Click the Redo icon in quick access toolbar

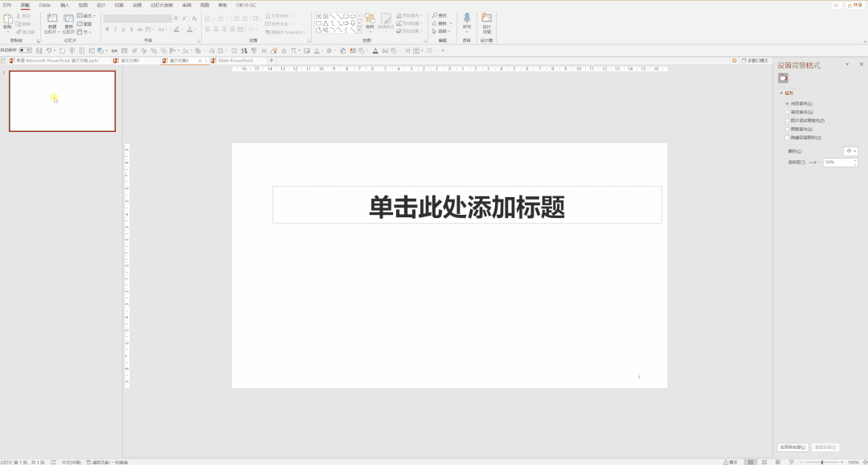coord(61,51)
